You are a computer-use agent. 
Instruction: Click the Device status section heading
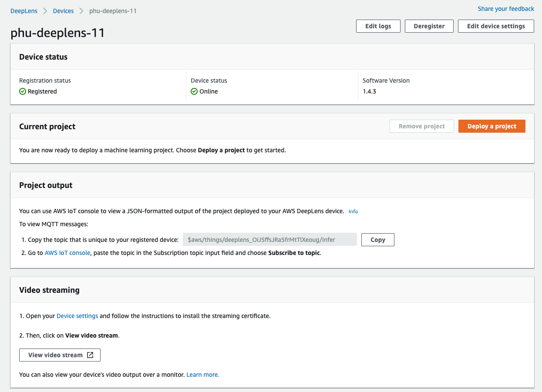pos(44,57)
